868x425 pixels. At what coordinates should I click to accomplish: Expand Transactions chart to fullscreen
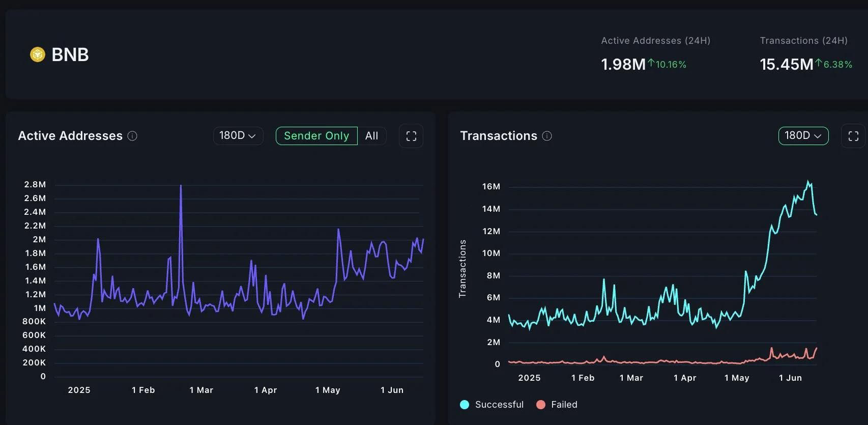pyautogui.click(x=853, y=136)
